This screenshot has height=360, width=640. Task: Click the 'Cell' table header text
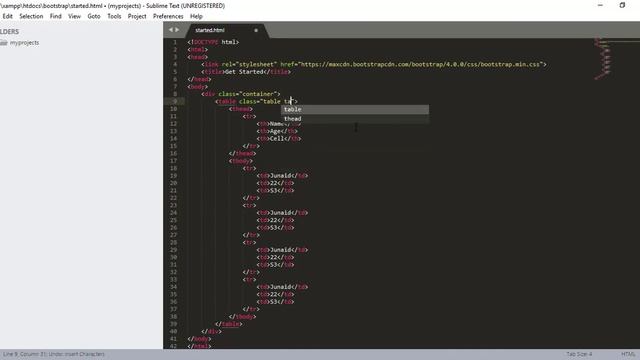[277, 139]
